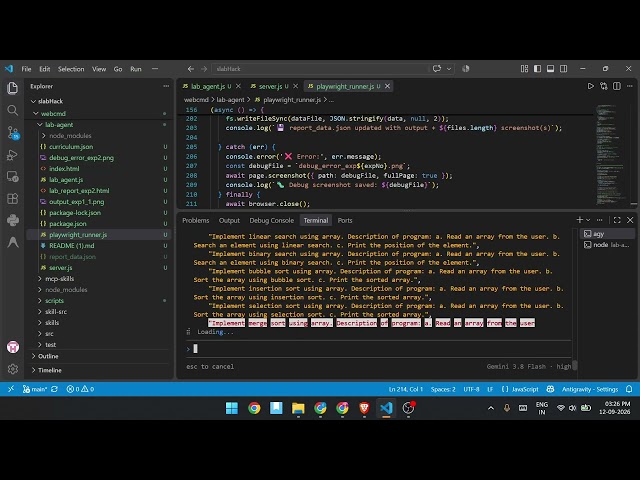The width and height of the screenshot is (640, 480).
Task: Open the Source Control view
Action: pos(13,132)
